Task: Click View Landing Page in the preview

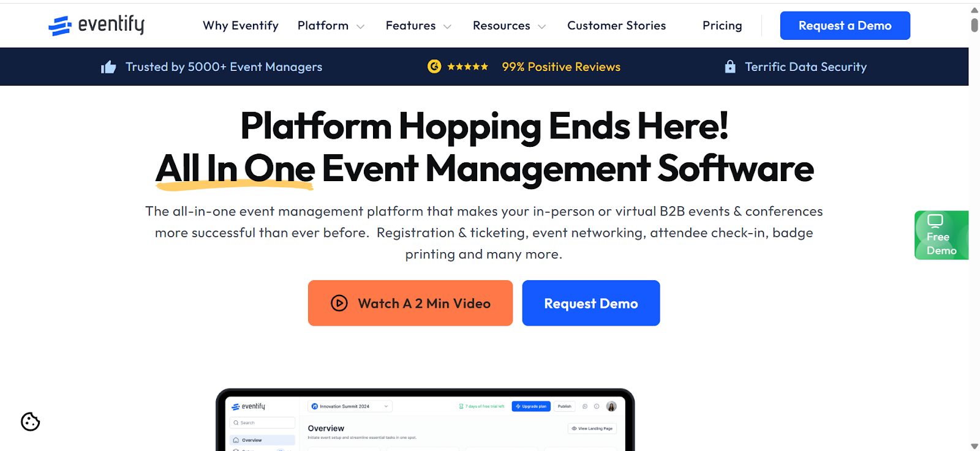Action: click(592, 428)
